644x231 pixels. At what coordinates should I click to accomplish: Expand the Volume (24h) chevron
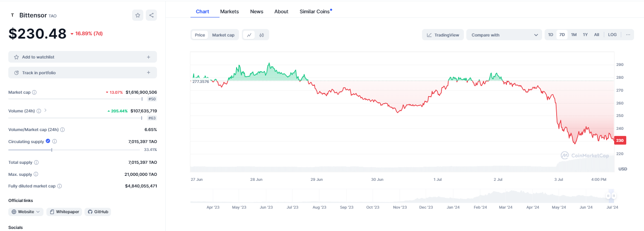click(x=46, y=111)
